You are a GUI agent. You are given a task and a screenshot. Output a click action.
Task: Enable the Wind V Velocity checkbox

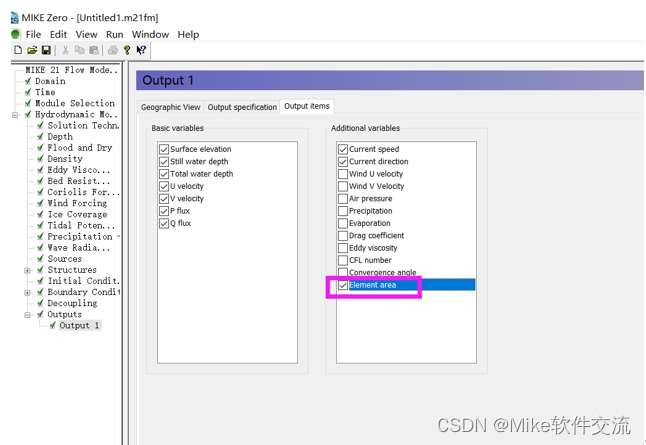(x=343, y=186)
